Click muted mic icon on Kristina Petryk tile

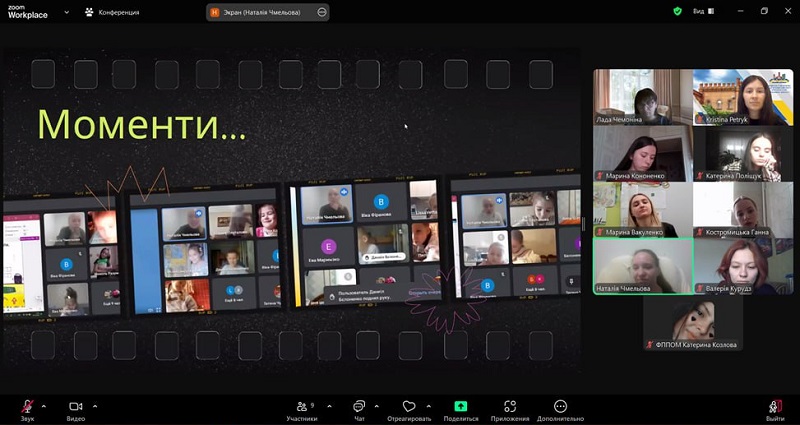pos(701,120)
